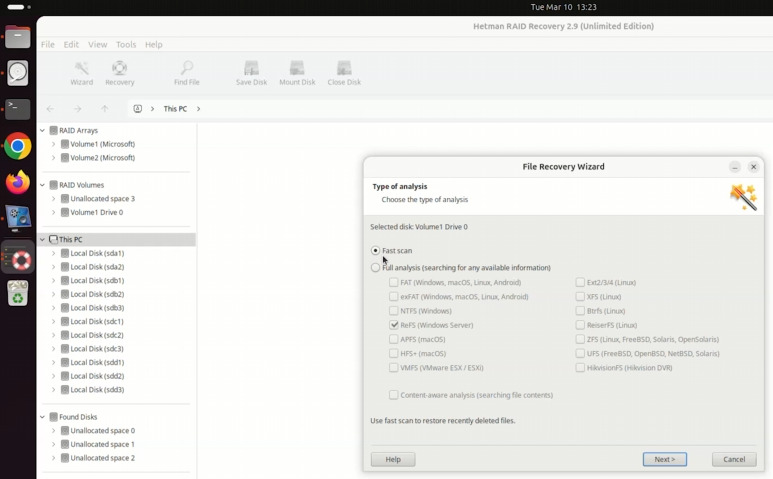Click the Close Disk toolbar icon
Viewport: 773px width, 479px height.
pyautogui.click(x=344, y=73)
